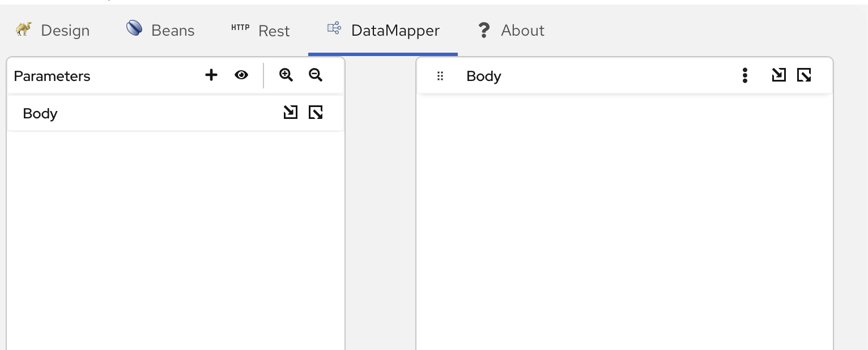This screenshot has width=868, height=350.
Task: Go to the Rest tab
Action: 261,30
